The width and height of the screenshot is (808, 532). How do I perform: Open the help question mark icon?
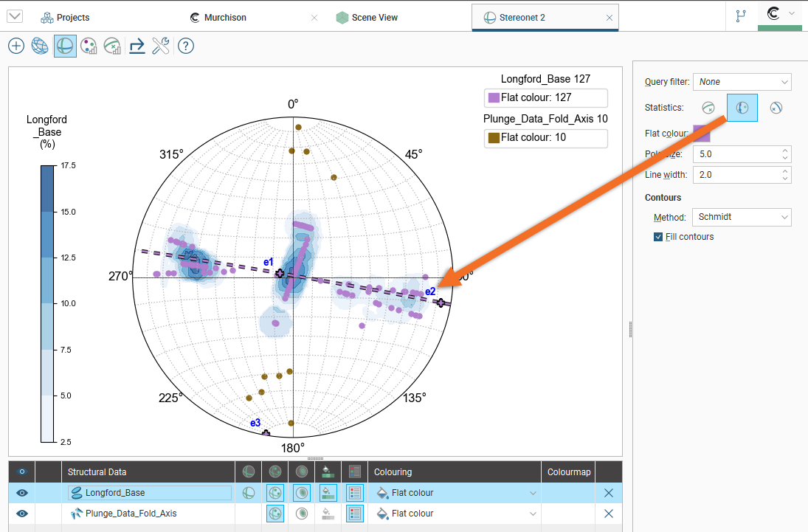(185, 46)
